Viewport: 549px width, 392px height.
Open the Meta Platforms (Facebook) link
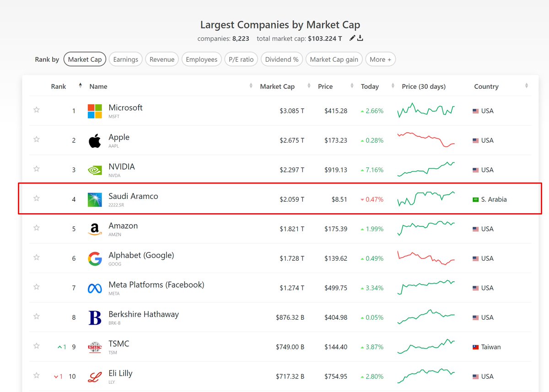[156, 285]
